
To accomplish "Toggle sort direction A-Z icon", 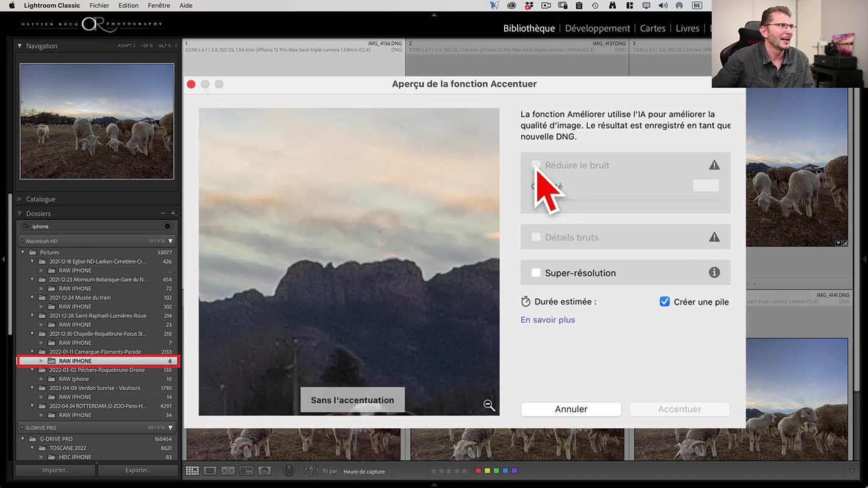I will [x=311, y=471].
